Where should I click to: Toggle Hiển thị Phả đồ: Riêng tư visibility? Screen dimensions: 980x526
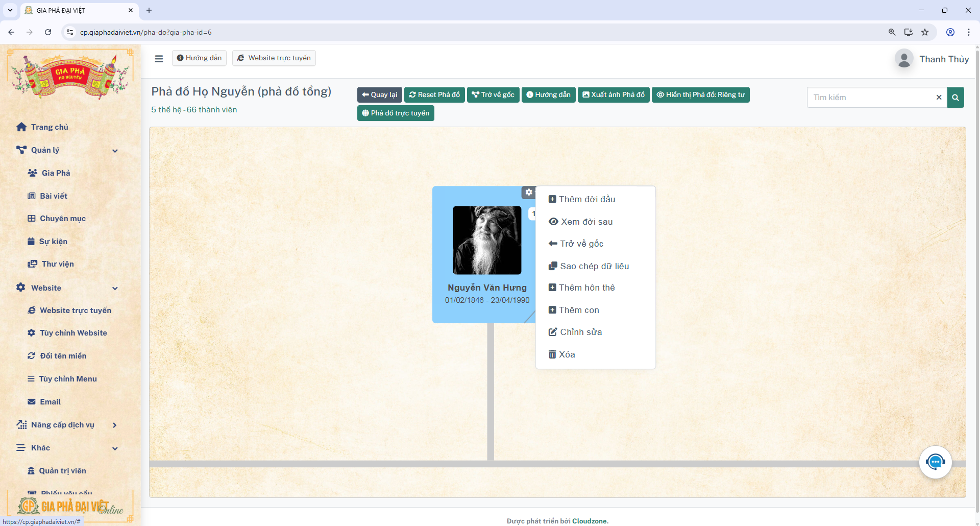click(700, 95)
